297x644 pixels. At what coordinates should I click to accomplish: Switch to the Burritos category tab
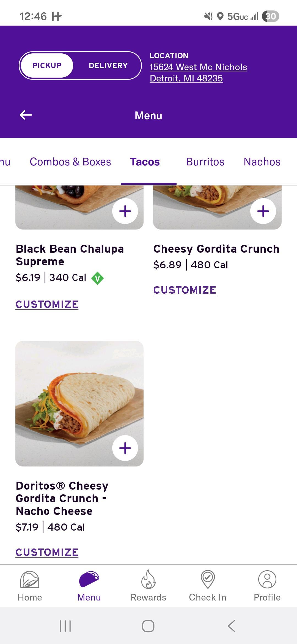click(x=205, y=162)
